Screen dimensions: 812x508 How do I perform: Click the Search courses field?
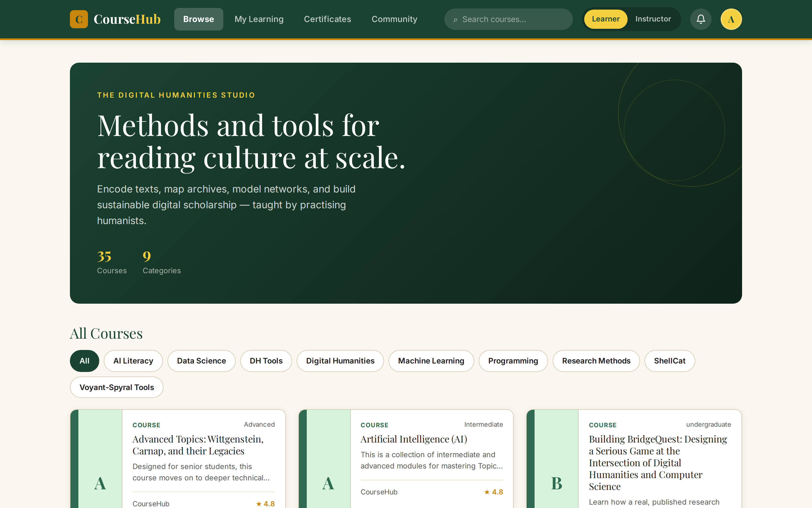click(x=508, y=19)
